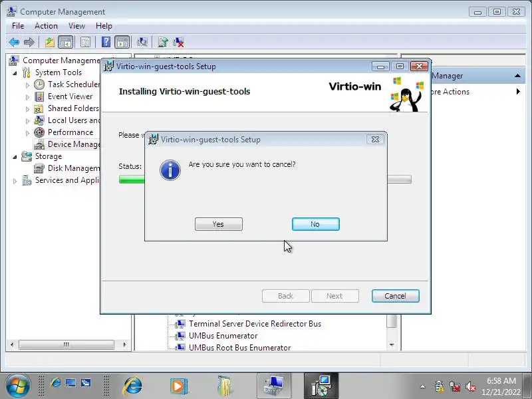Open the View menu
Viewport: 532px width, 399px height.
tap(76, 26)
